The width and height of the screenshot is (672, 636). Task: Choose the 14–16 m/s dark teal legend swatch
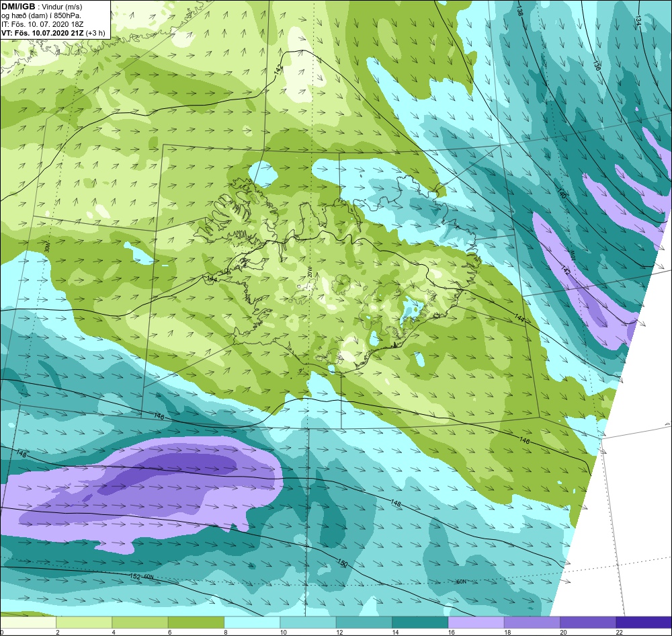pyautogui.click(x=420, y=622)
